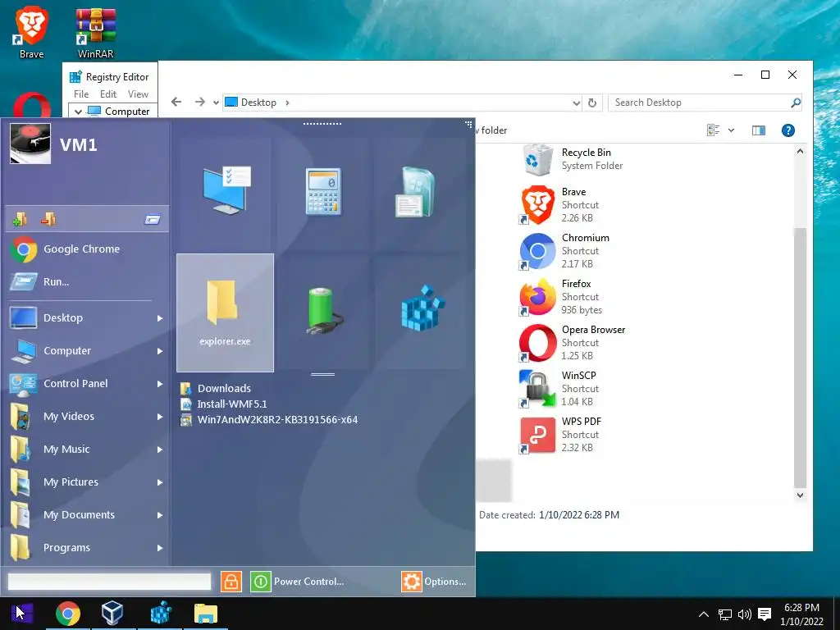Image resolution: width=840 pixels, height=630 pixels.
Task: Toggle the preview pane icon
Action: [759, 130]
